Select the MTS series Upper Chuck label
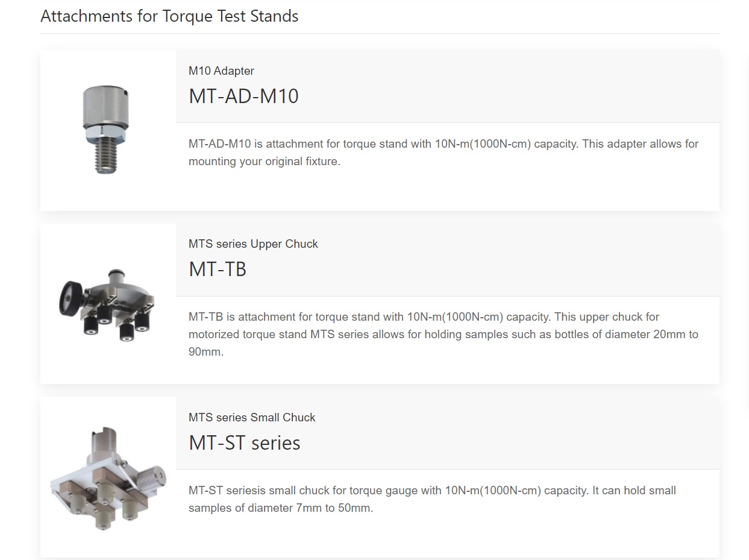The height and width of the screenshot is (560, 749). [x=253, y=244]
